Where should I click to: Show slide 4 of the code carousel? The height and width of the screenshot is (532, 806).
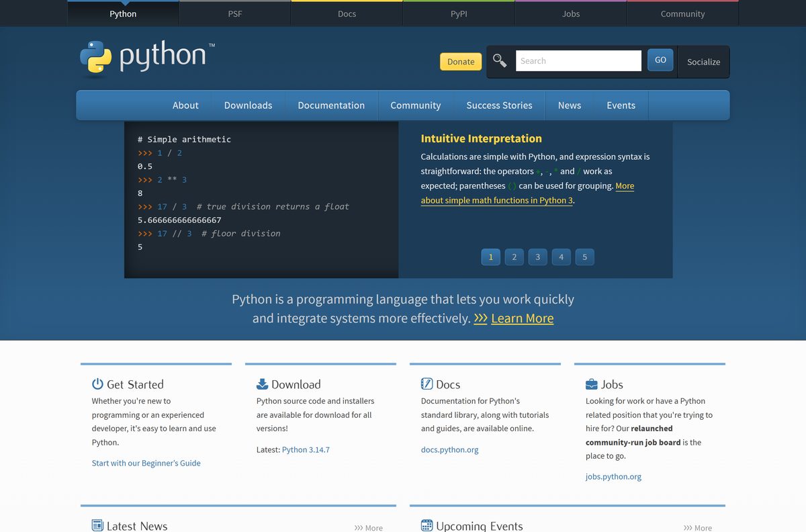(x=562, y=257)
